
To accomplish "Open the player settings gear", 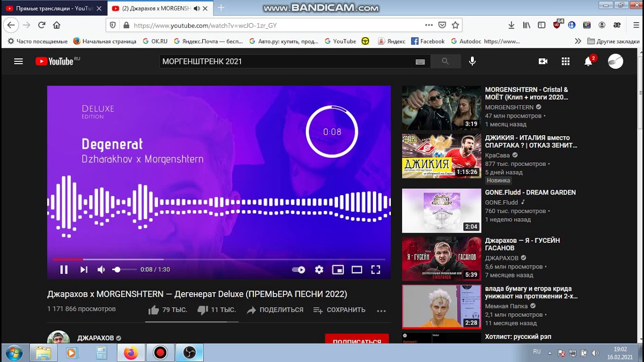I will (319, 269).
